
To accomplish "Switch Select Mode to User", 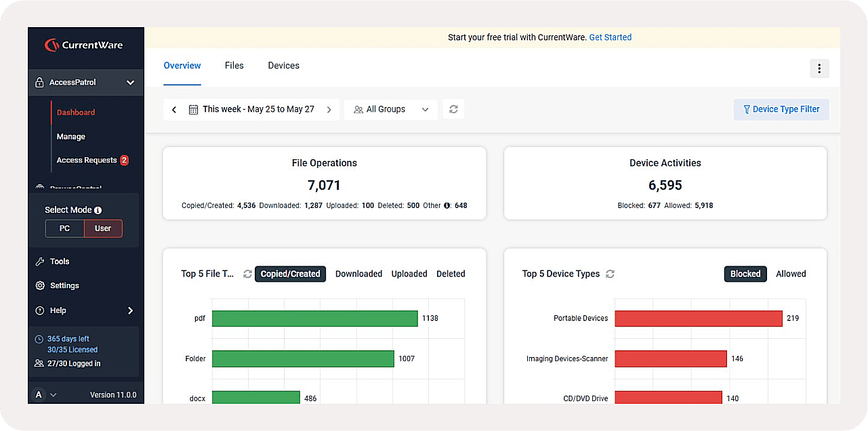I will [103, 228].
